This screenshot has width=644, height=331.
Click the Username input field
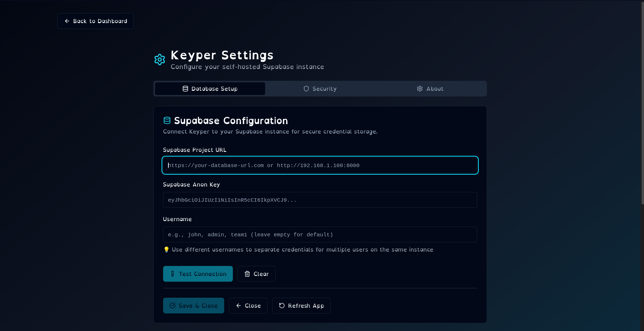click(x=320, y=234)
